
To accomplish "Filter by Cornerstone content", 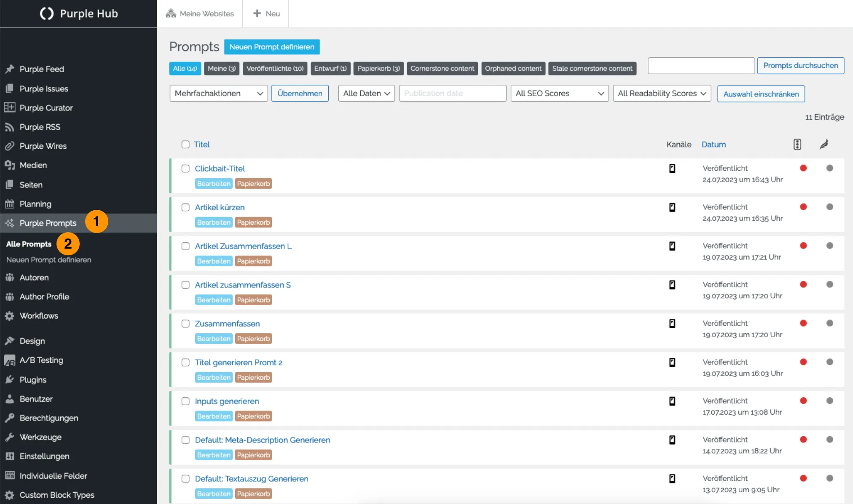I will (443, 68).
